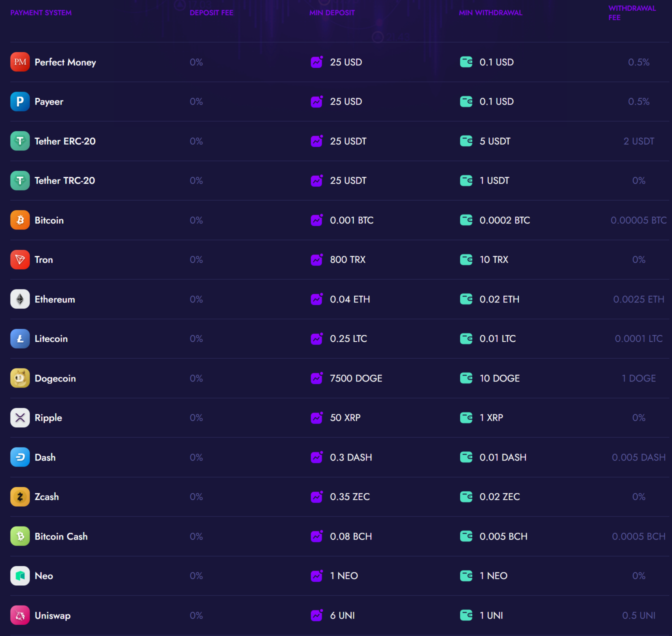The height and width of the screenshot is (636, 672).
Task: Click the WITHDRAWAL FEE column header
Action: 632,13
